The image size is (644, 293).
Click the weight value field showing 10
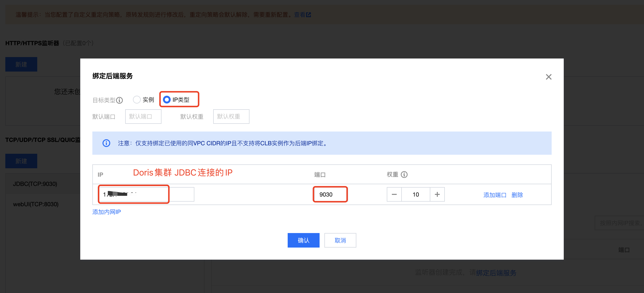coord(416,194)
